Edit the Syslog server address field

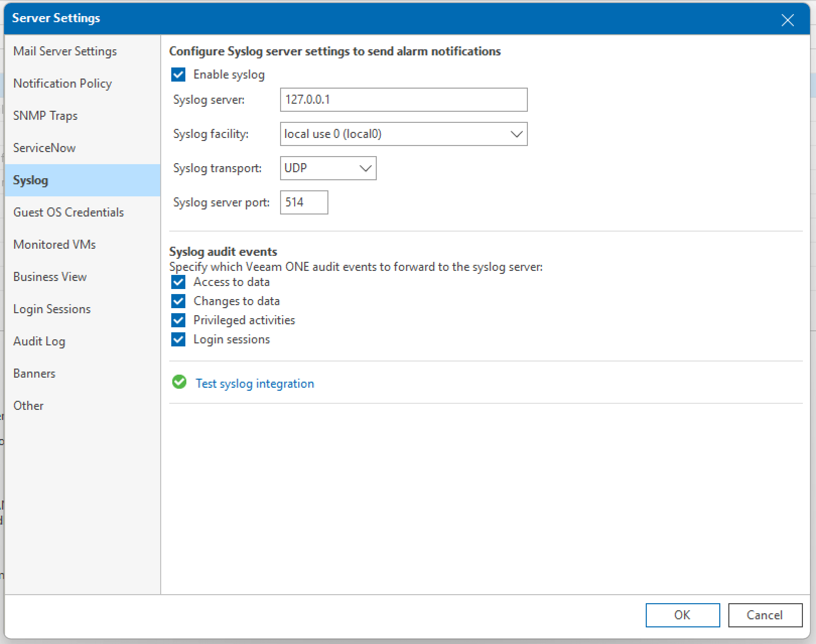point(402,100)
